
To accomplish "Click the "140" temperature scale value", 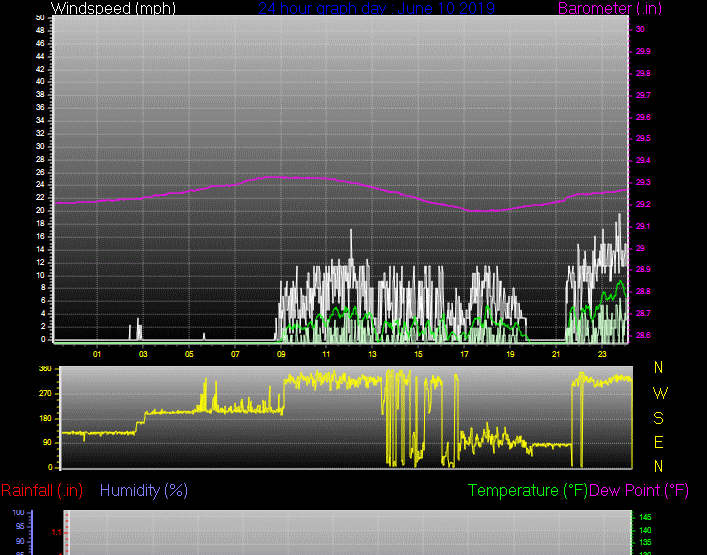I will pos(645,530).
